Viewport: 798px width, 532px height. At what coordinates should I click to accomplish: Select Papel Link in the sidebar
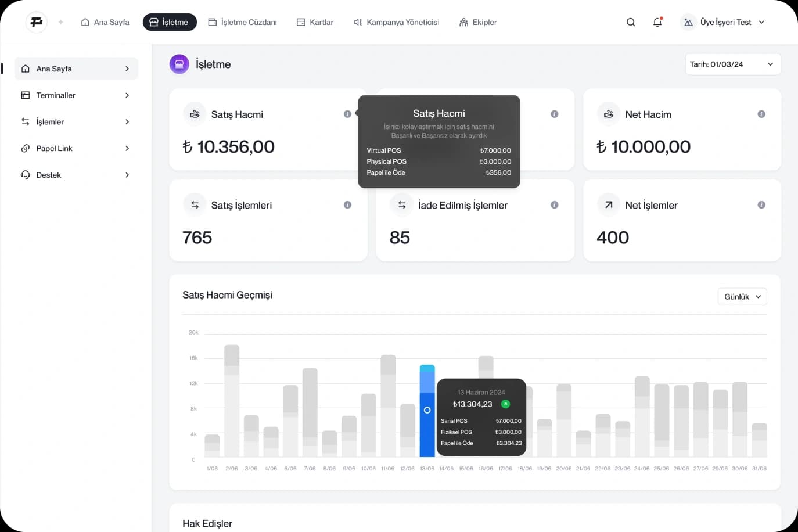[x=76, y=148]
